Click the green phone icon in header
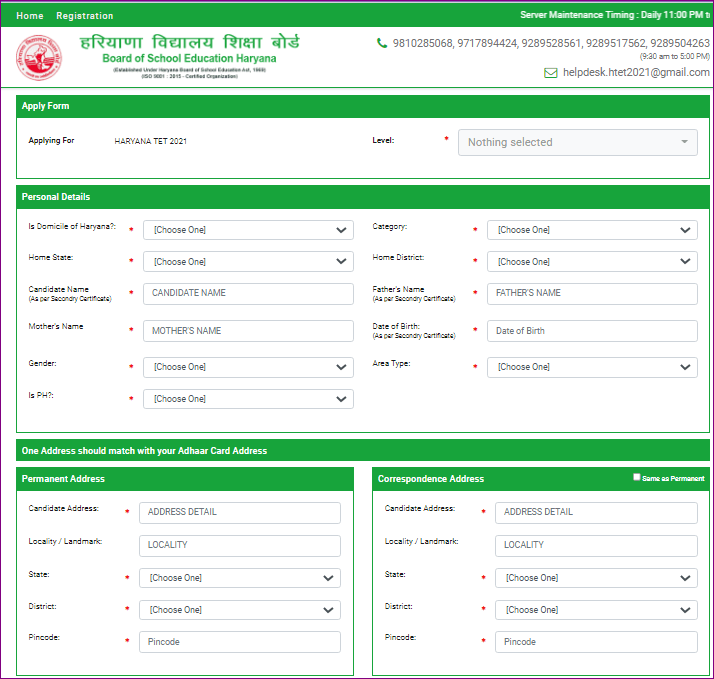 click(x=382, y=43)
